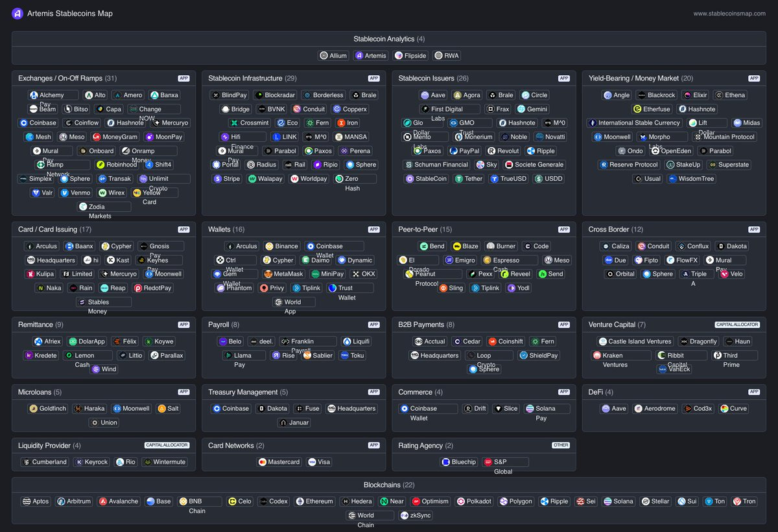
Task: Select the Triple A chip
Action: point(696,274)
